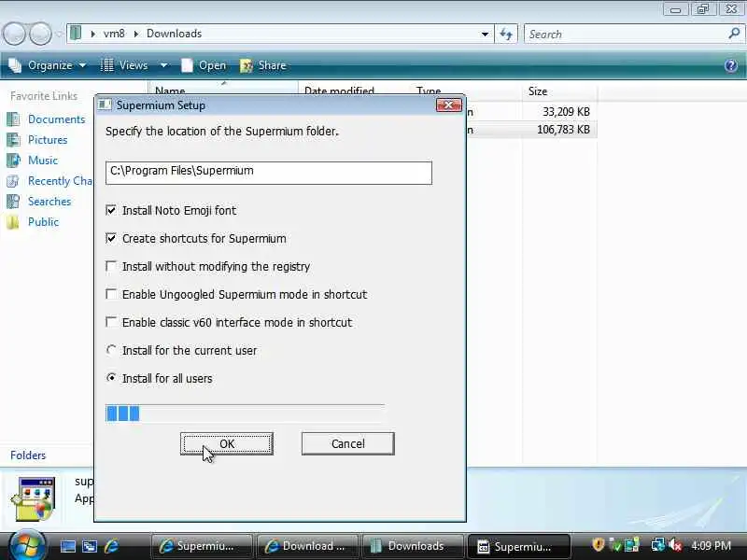Click the magnifier search icon
This screenshot has height=560, width=747.
click(734, 34)
